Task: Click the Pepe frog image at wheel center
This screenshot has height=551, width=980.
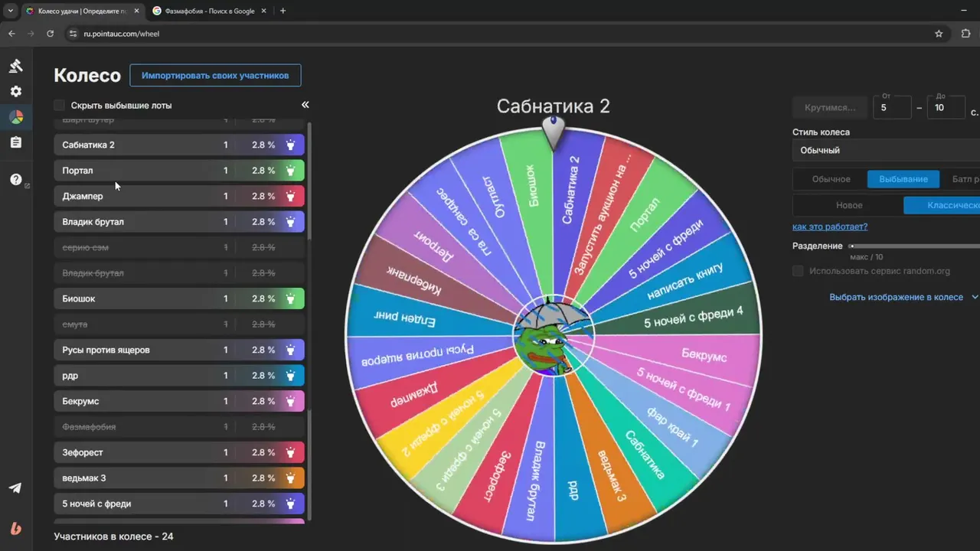Action: pyautogui.click(x=553, y=337)
